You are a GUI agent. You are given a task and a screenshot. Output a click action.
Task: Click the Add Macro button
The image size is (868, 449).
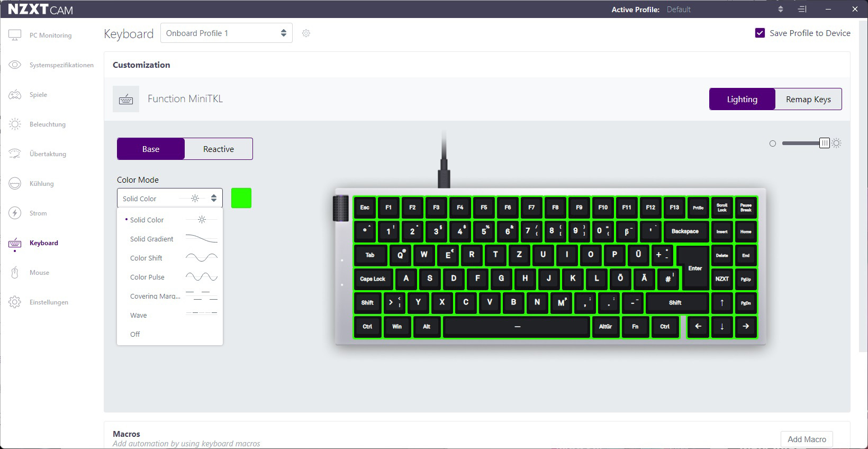point(807,439)
